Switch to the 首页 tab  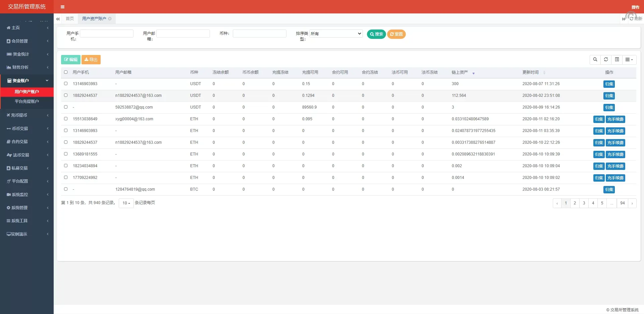point(70,19)
